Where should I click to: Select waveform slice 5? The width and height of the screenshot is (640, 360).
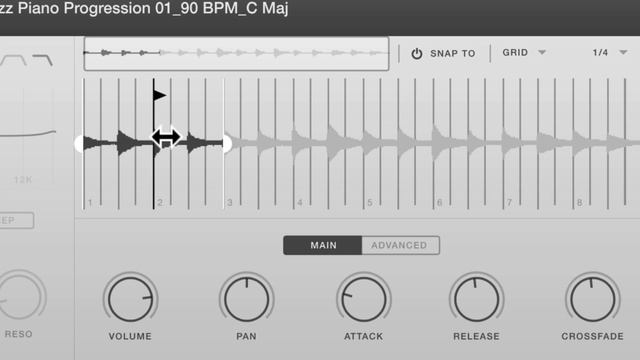click(398, 144)
